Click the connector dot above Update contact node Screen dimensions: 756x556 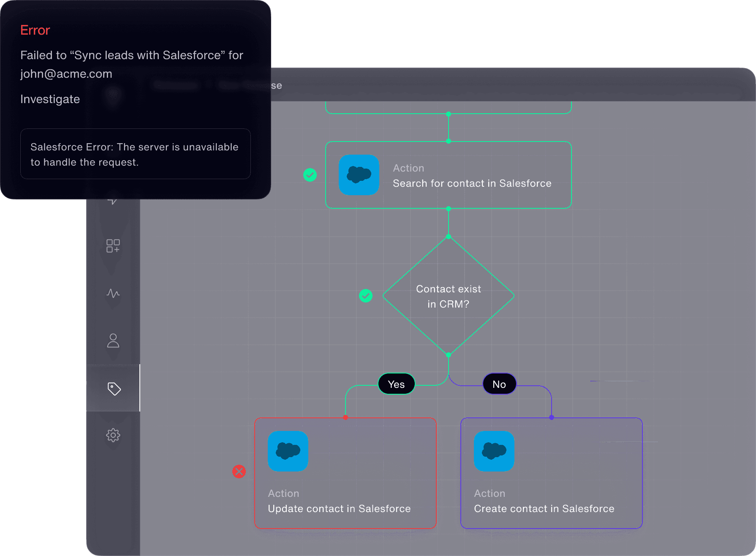coord(345,417)
